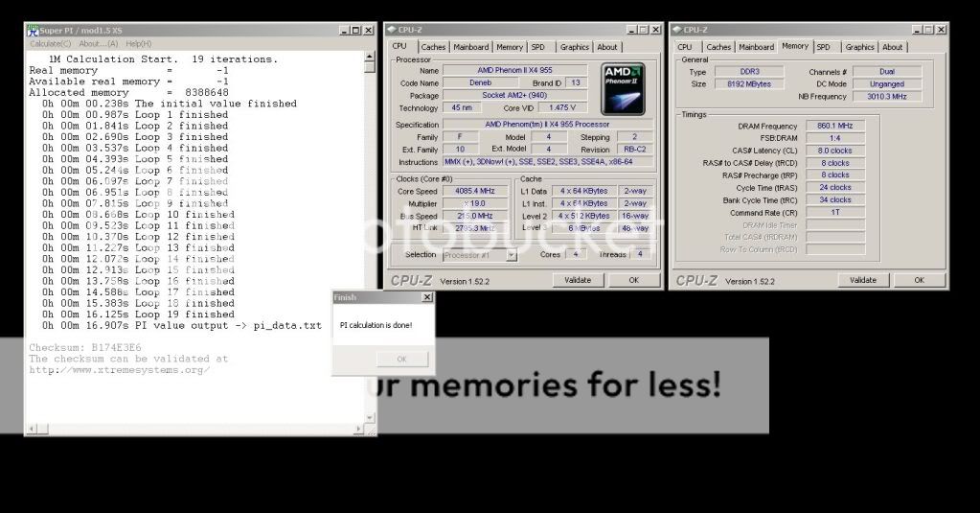Click the Loop 19 finished line in Super PI

pyautogui.click(x=138, y=315)
